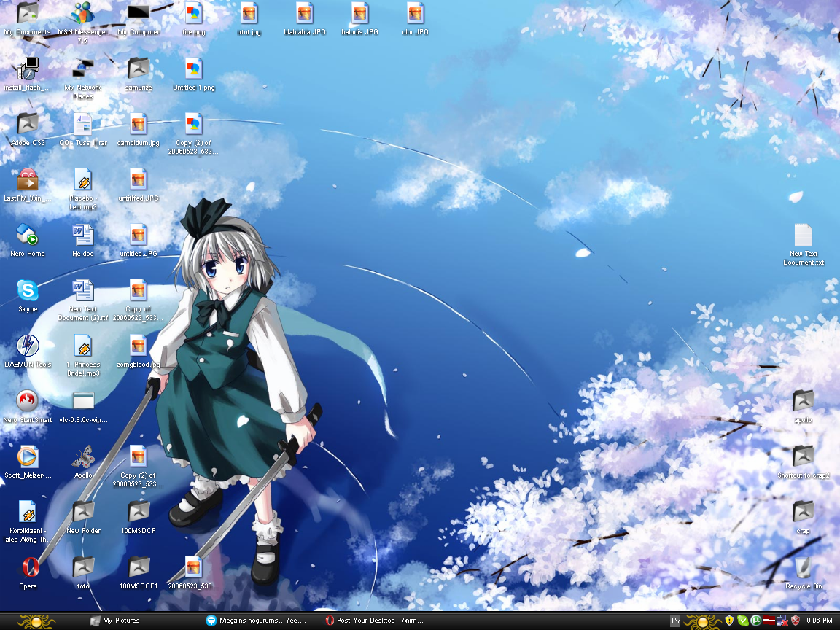Screen dimensions: 840x630
Task: Open the 100MSDCF folder
Action: click(139, 517)
